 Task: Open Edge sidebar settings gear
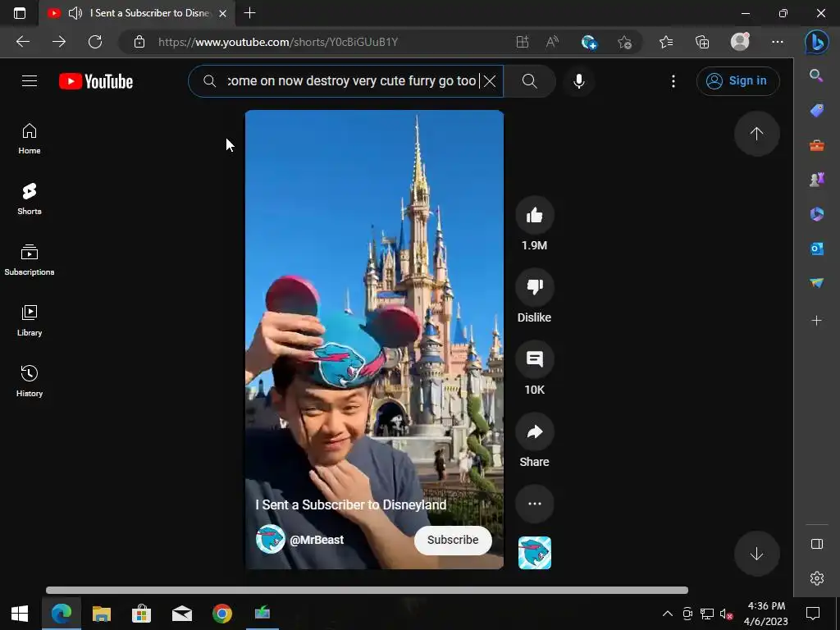[x=816, y=578]
